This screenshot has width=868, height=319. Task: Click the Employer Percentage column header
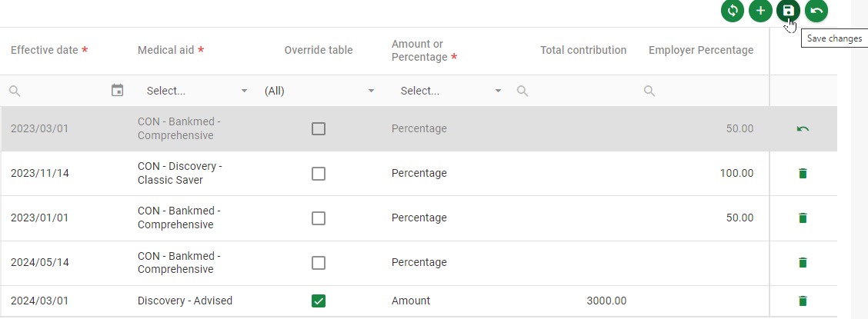click(x=700, y=50)
